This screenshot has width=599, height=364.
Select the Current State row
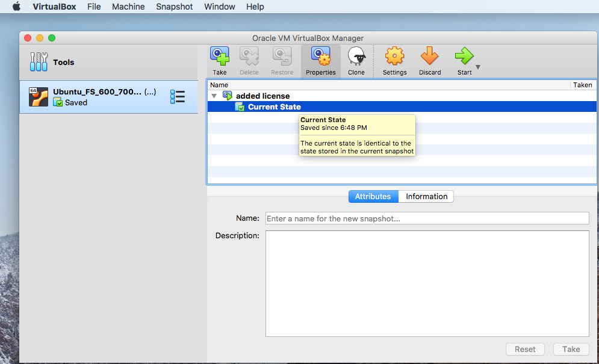[x=274, y=107]
